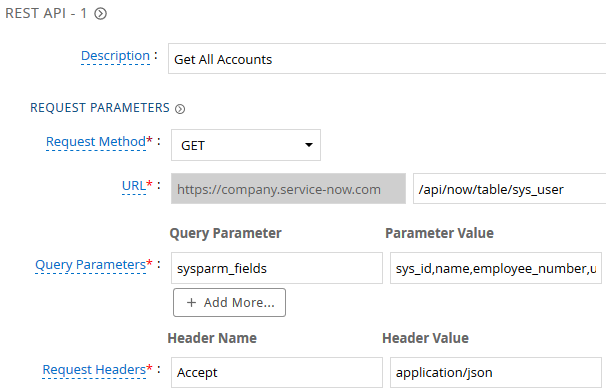Click the Description field with Get All Accounts
This screenshot has height=390, width=606.
coord(387,59)
